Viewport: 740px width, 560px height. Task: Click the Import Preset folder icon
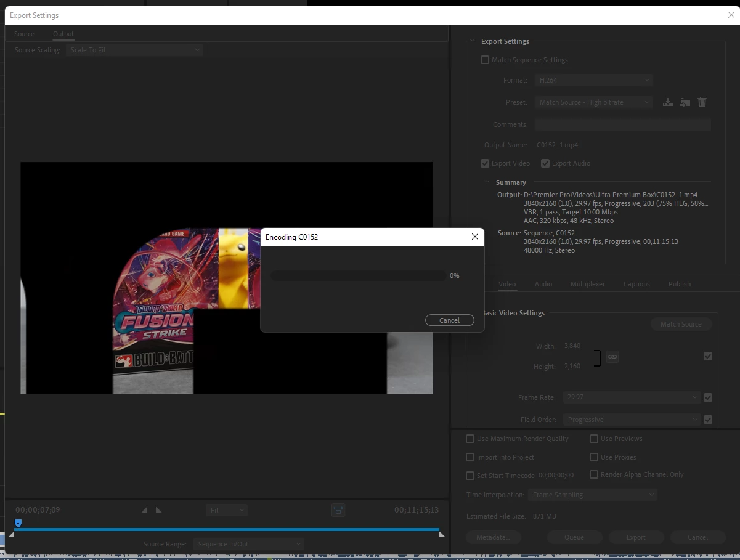[685, 102]
